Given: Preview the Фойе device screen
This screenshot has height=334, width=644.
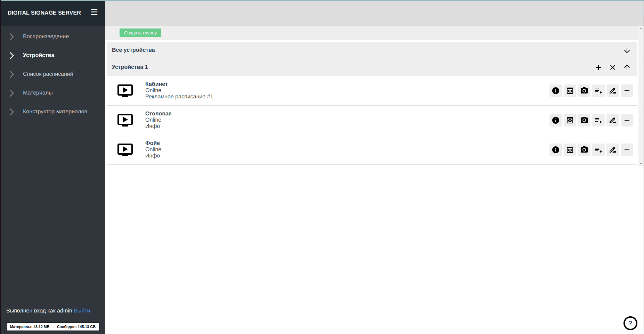Looking at the screenshot, I should pyautogui.click(x=570, y=150).
